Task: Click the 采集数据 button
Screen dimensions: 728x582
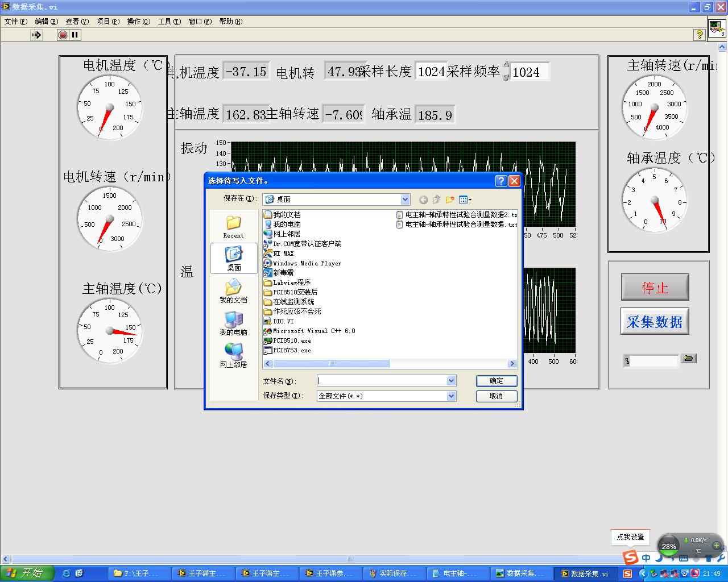Action: pyautogui.click(x=655, y=322)
